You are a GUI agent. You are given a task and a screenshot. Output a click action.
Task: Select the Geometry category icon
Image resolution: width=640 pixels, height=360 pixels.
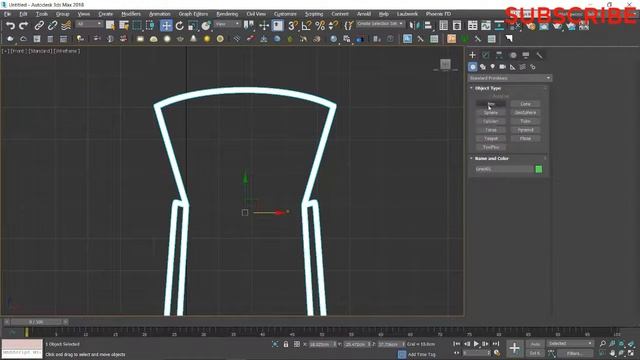(x=473, y=67)
